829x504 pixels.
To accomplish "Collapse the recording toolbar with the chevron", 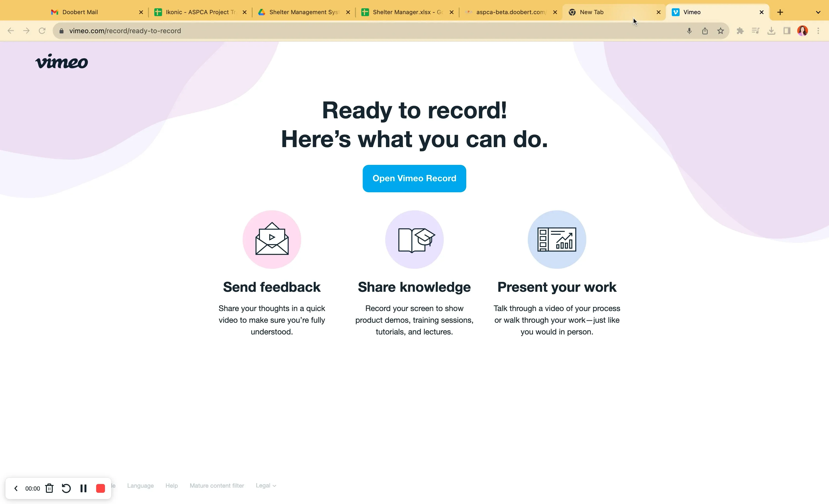I will tap(16, 488).
